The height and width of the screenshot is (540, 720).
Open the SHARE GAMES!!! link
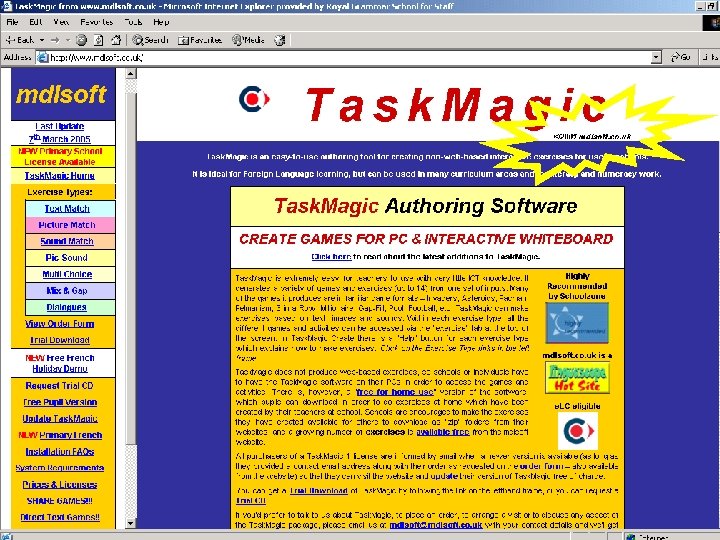tap(60, 501)
